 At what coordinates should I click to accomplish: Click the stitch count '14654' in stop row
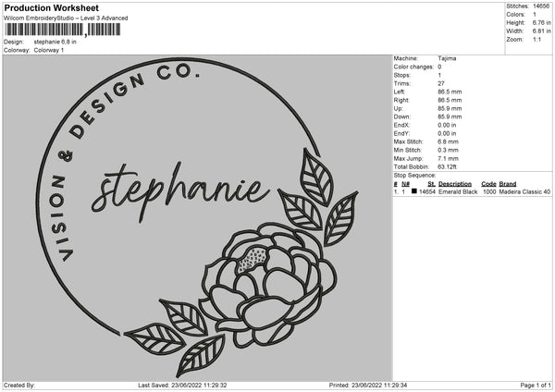point(427,191)
